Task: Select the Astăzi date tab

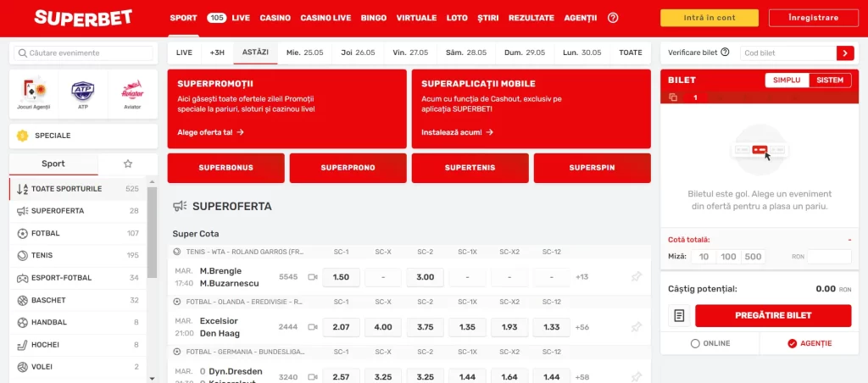Action: click(x=255, y=53)
